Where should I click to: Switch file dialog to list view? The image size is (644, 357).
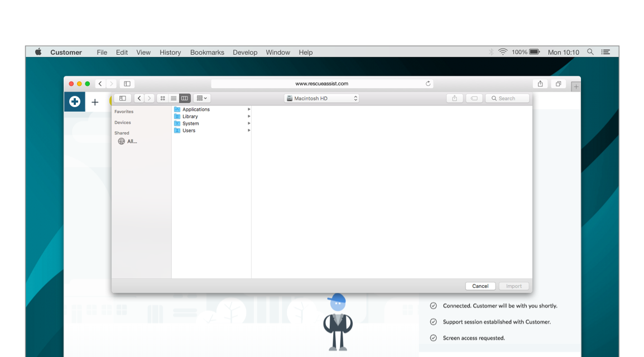174,99
